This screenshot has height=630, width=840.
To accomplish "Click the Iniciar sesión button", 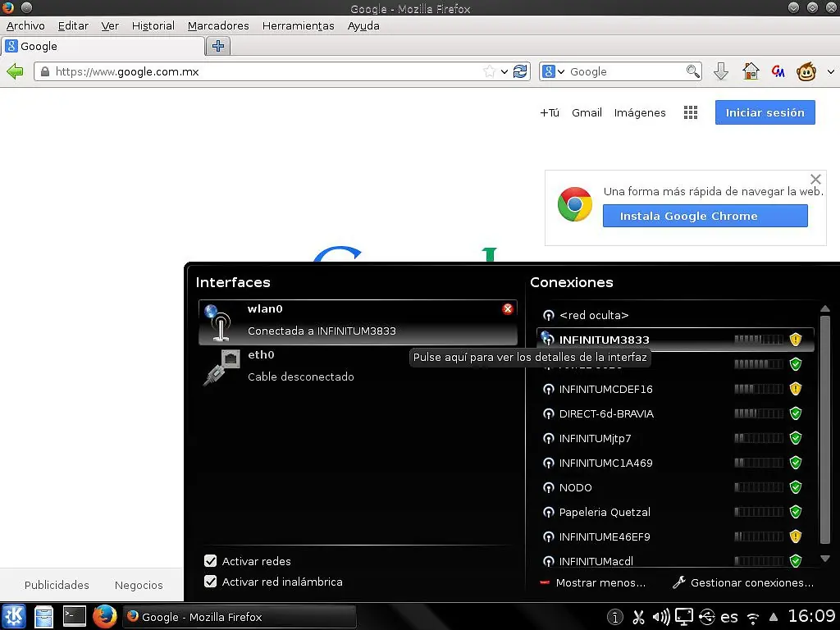I will click(765, 112).
